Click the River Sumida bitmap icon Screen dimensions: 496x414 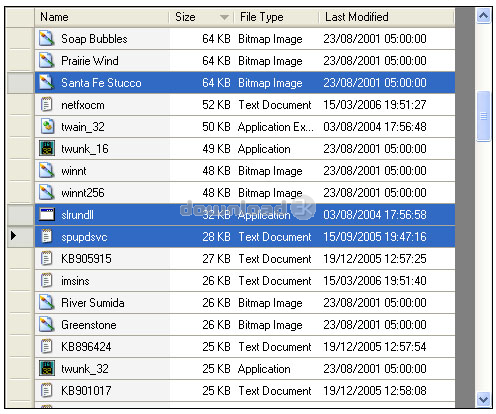47,303
